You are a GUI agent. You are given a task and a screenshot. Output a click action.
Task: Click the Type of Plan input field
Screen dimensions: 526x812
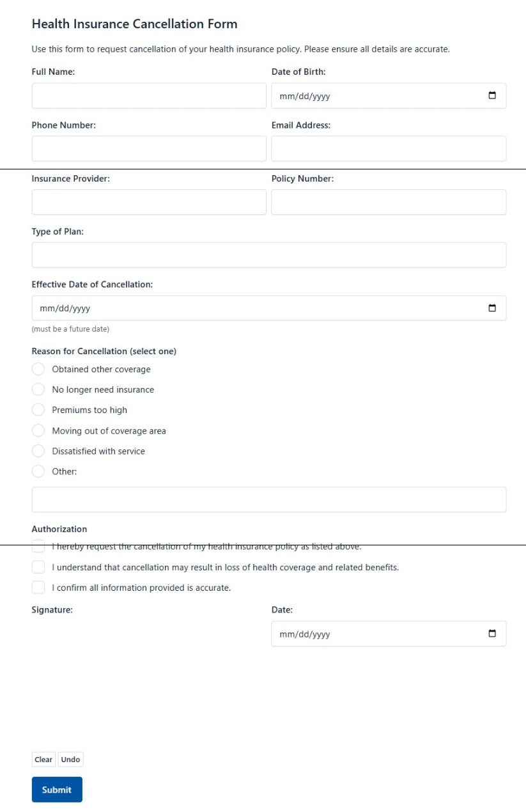coord(268,254)
